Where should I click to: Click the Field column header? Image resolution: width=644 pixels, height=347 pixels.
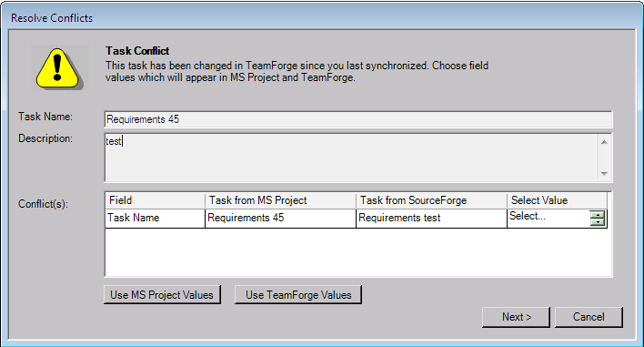point(156,200)
